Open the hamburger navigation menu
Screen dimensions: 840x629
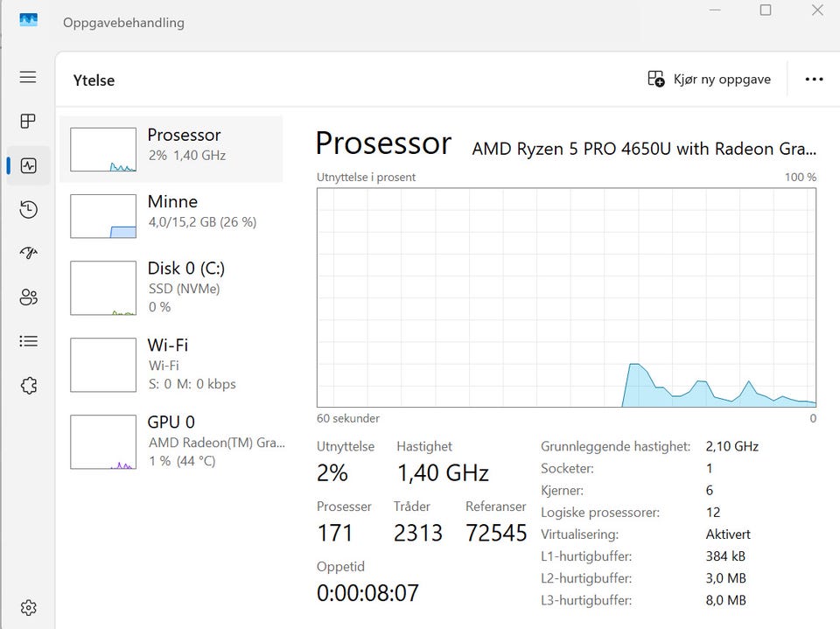click(x=28, y=77)
